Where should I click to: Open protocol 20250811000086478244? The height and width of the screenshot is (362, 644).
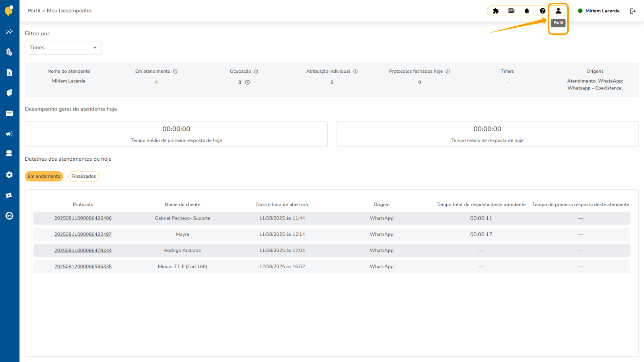(83, 251)
